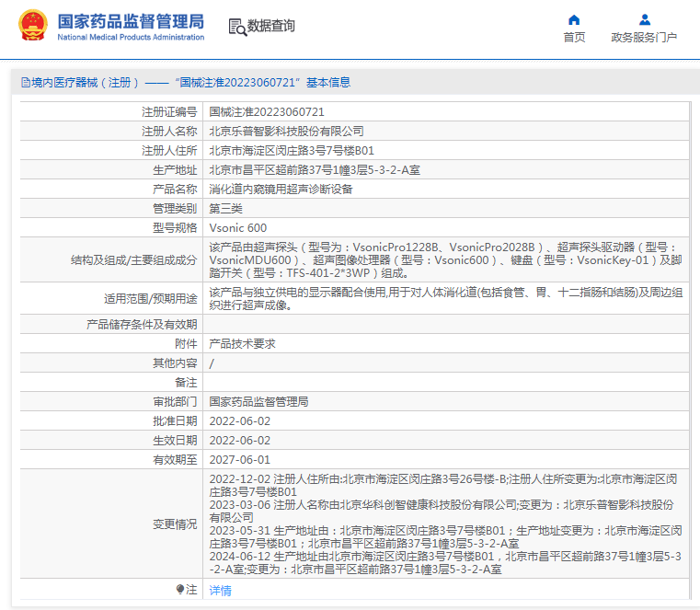The height and width of the screenshot is (610, 700).
Task: Click the home house icon
Action: (574, 20)
